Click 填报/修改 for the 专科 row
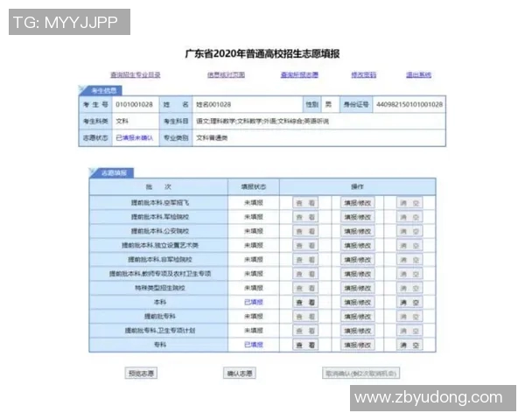This screenshot has width=525, height=420. tap(358, 345)
